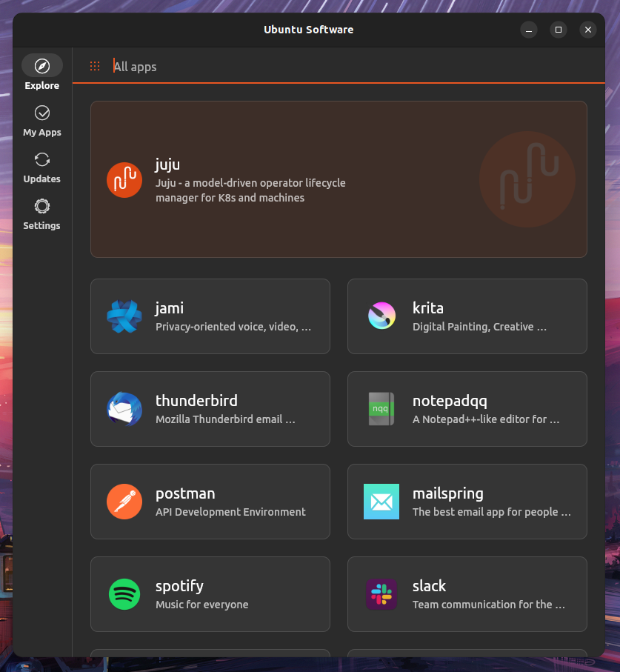Click "Privacy-oriented voice, video, …" description

point(233,327)
